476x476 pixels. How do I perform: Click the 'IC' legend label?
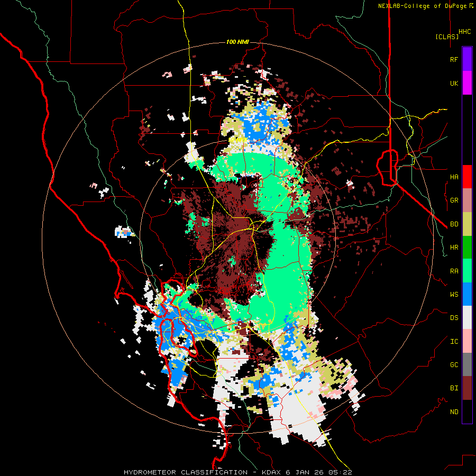click(454, 342)
